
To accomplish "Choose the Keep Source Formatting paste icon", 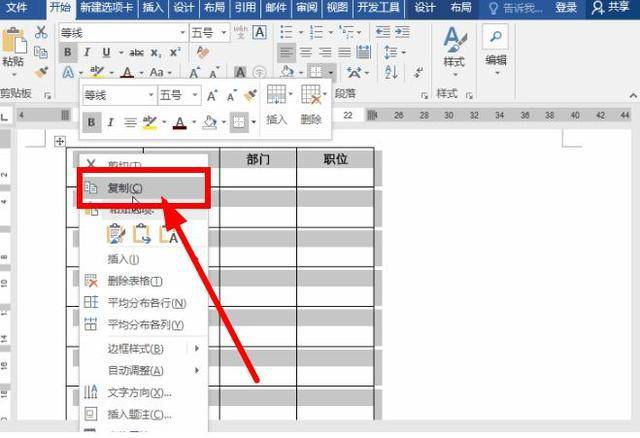I will (116, 234).
